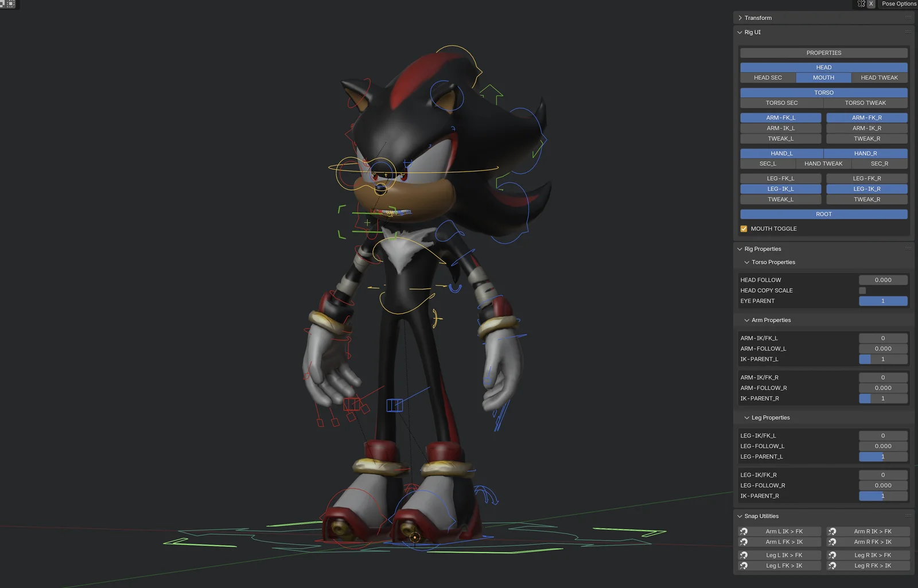This screenshot has height=588, width=918.
Task: Click the Rig UI panel grip dots icon
Action: click(907, 32)
